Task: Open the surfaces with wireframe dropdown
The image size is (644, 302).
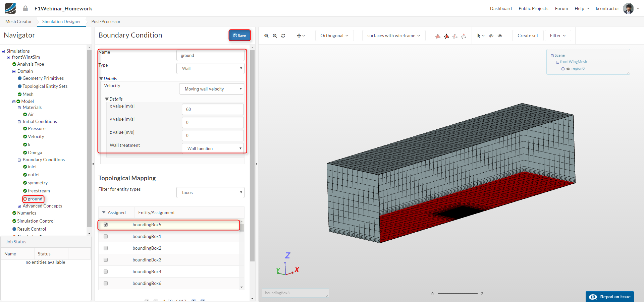Action: [x=393, y=36]
